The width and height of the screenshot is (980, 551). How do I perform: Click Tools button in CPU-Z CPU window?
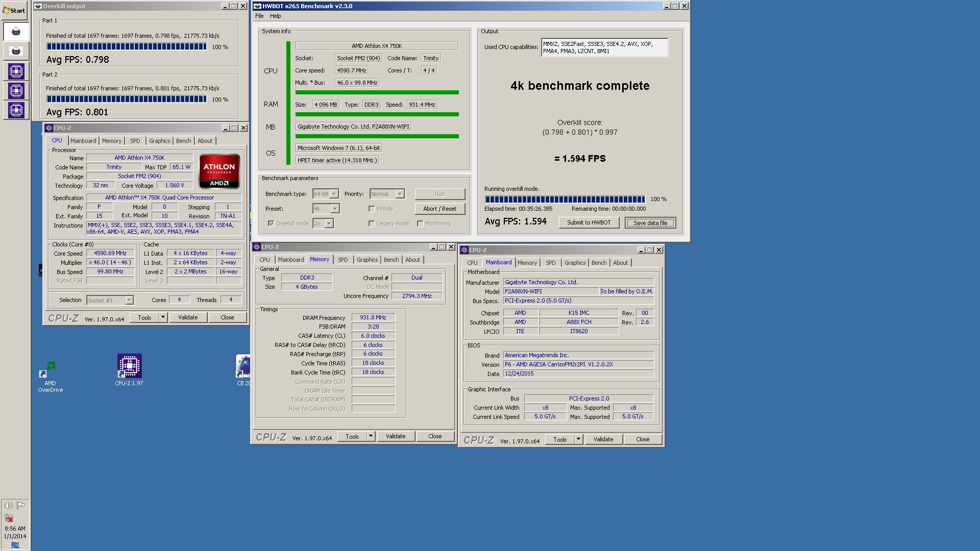(x=144, y=317)
